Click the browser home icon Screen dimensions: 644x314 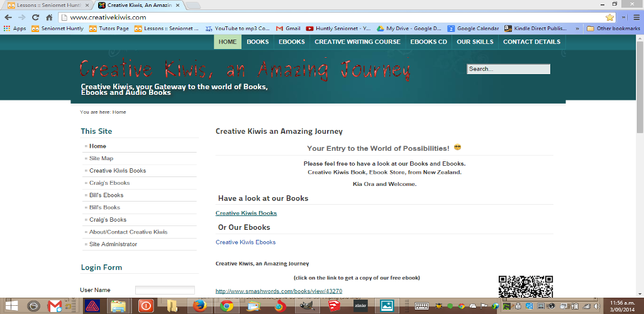point(49,17)
